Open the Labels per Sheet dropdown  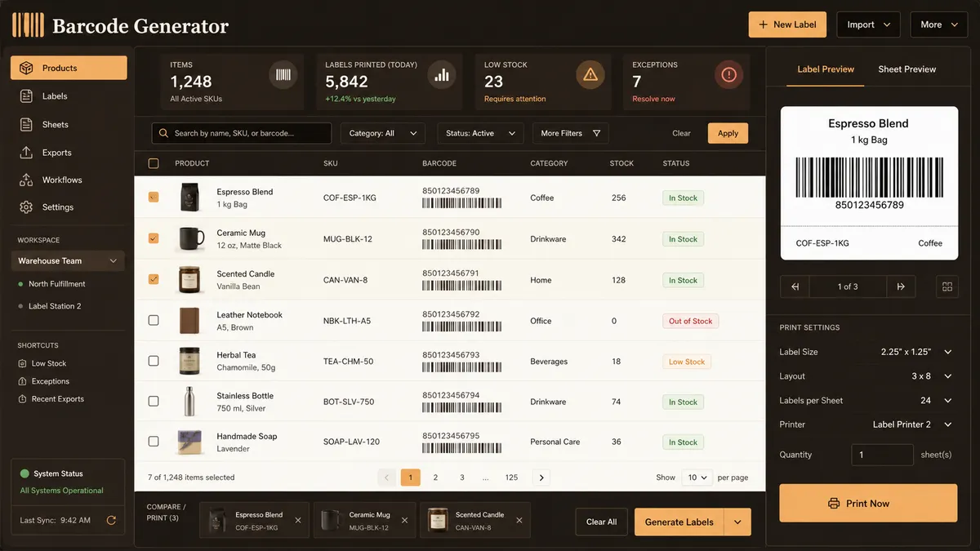point(936,401)
